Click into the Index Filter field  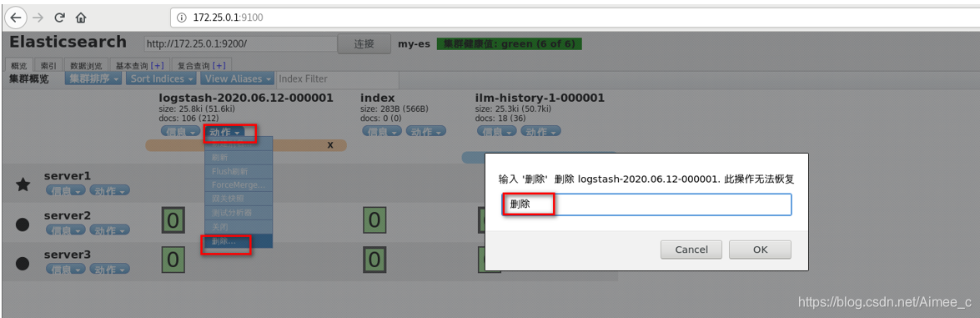click(338, 78)
